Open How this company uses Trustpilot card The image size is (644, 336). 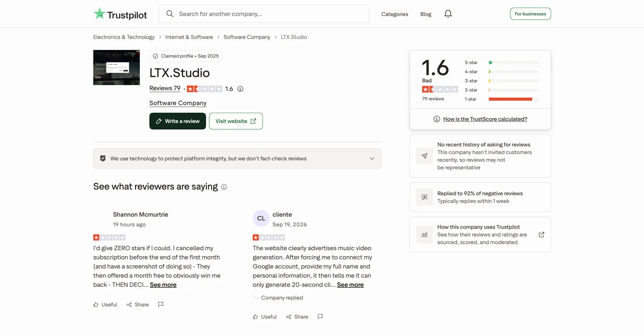pos(480,235)
